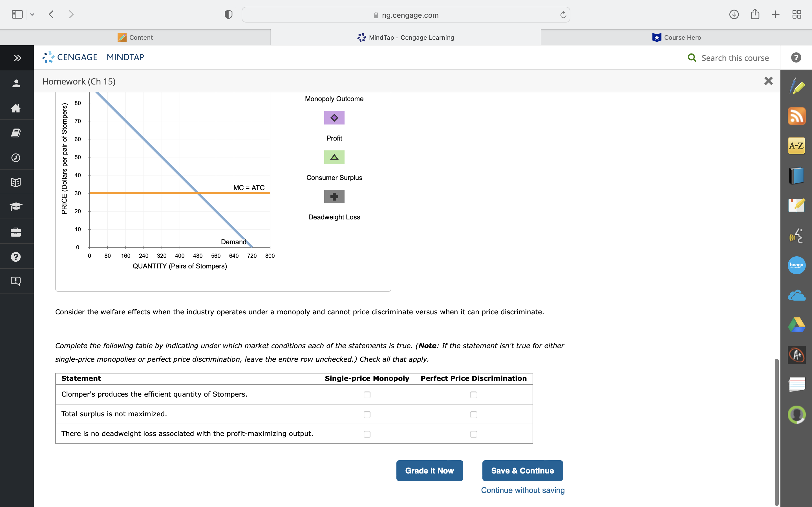Click the Grade It Now button
This screenshot has width=812, height=507.
pyautogui.click(x=429, y=470)
